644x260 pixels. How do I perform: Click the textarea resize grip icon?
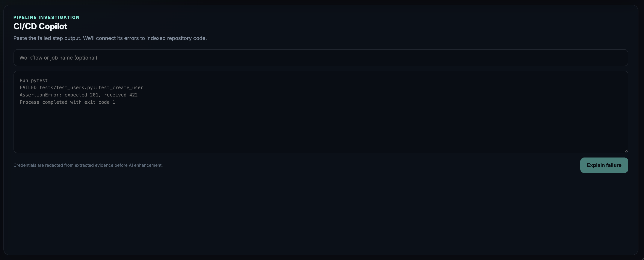(x=626, y=151)
